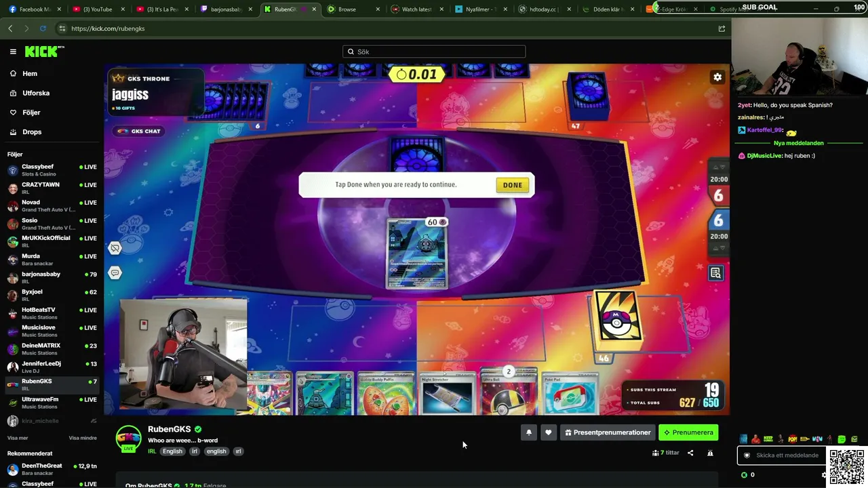Viewport: 868px width, 488px height.
Task: Open MrUKKickOfficial channel in the sidebar
Action: click(x=52, y=241)
